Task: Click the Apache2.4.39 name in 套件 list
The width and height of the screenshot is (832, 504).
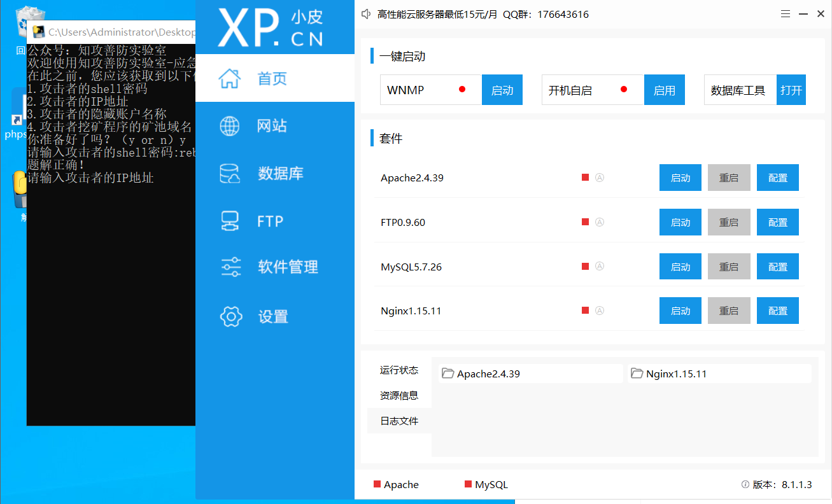Action: pyautogui.click(x=412, y=178)
